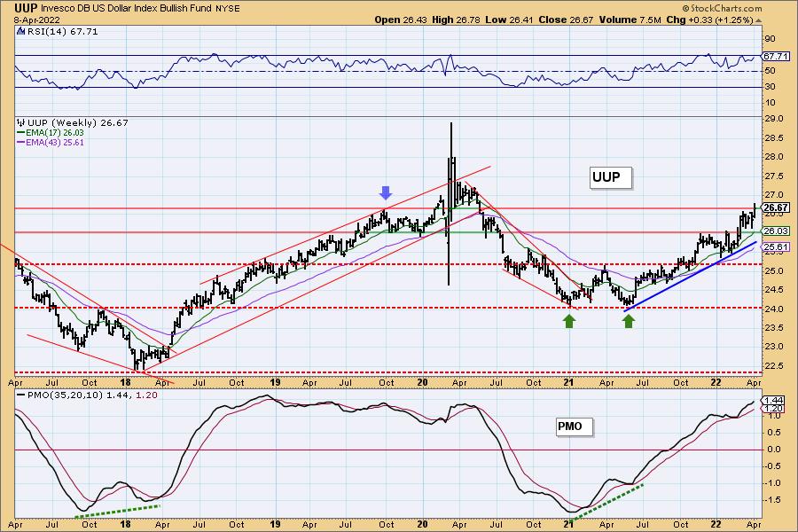Image resolution: width=798 pixels, height=532 pixels.
Task: Click the RSI indicator icon beside RSI(14)
Action: tap(21, 32)
